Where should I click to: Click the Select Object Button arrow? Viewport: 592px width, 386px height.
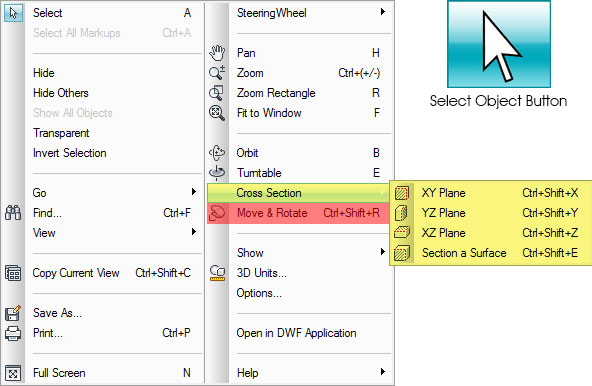click(499, 45)
